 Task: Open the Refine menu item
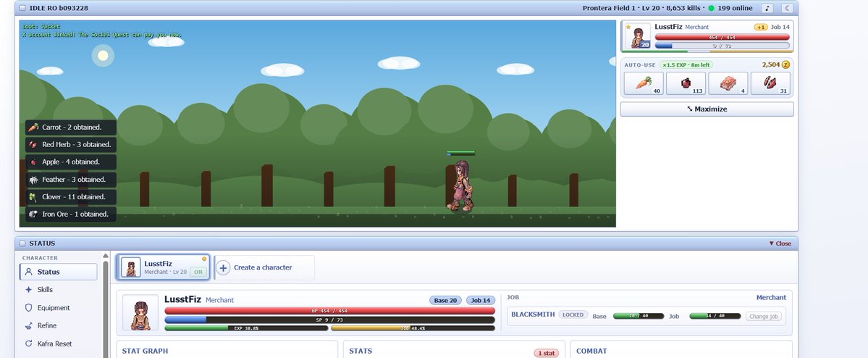click(58, 326)
